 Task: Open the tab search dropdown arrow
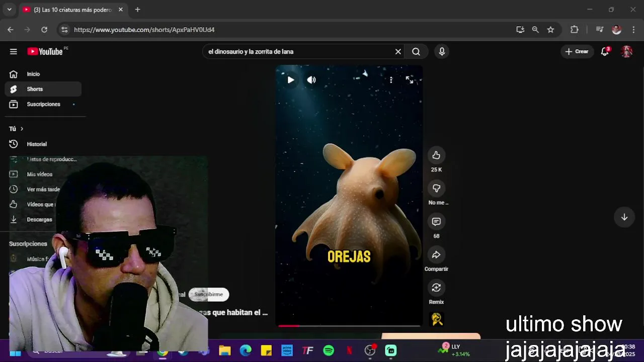point(9,10)
